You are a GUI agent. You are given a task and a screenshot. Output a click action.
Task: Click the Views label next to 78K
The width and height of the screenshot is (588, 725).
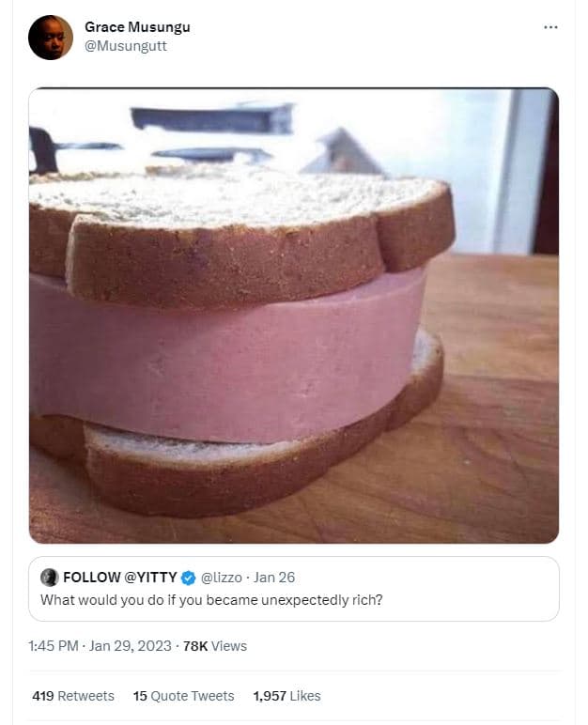click(x=229, y=646)
